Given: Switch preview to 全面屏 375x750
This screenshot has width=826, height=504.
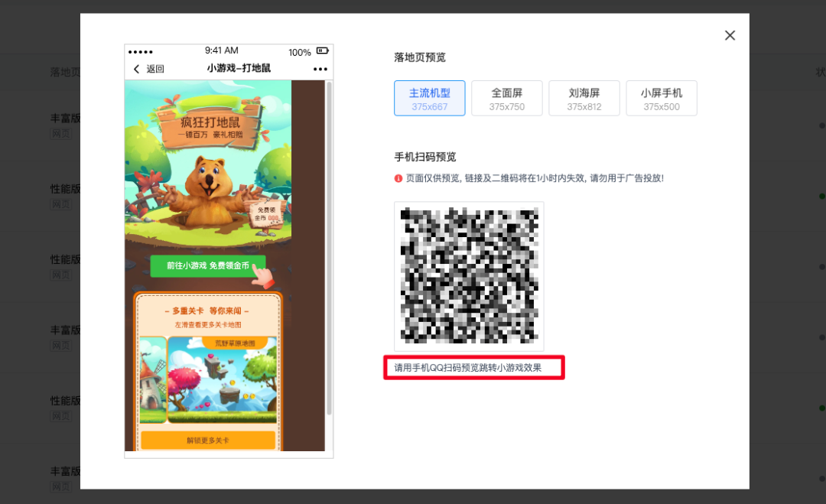Looking at the screenshot, I should [507, 98].
